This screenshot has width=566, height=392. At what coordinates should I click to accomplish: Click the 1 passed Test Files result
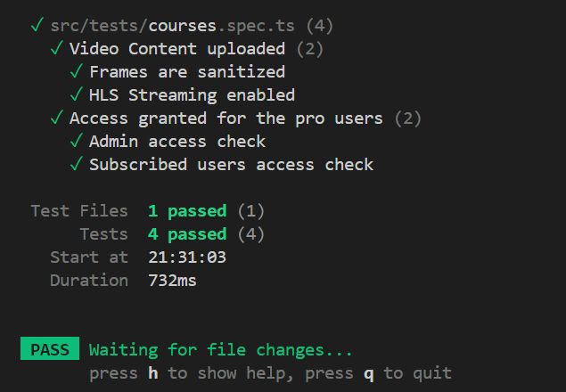[x=187, y=211]
